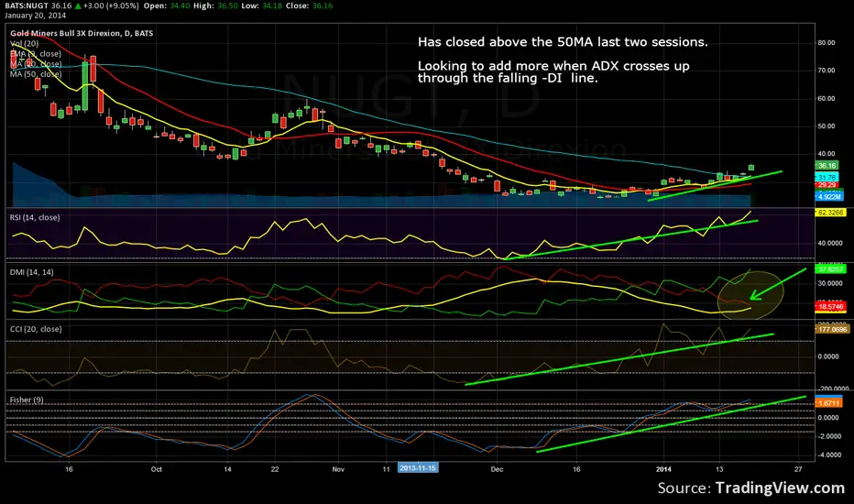The width and height of the screenshot is (854, 504).
Task: Click the RSI (14, close) pane label
Action: (x=35, y=217)
